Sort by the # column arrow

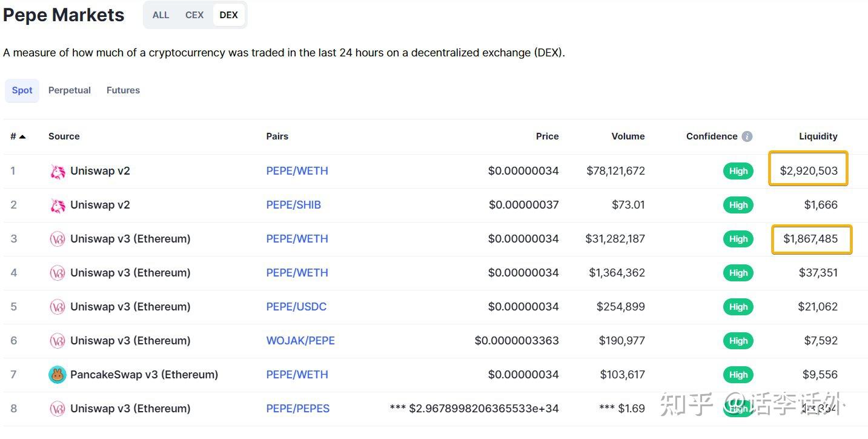coord(22,137)
